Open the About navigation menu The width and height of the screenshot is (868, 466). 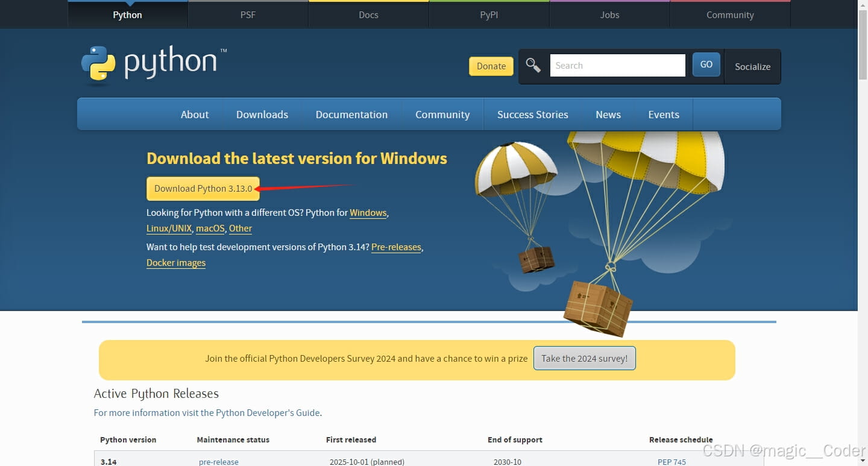195,115
